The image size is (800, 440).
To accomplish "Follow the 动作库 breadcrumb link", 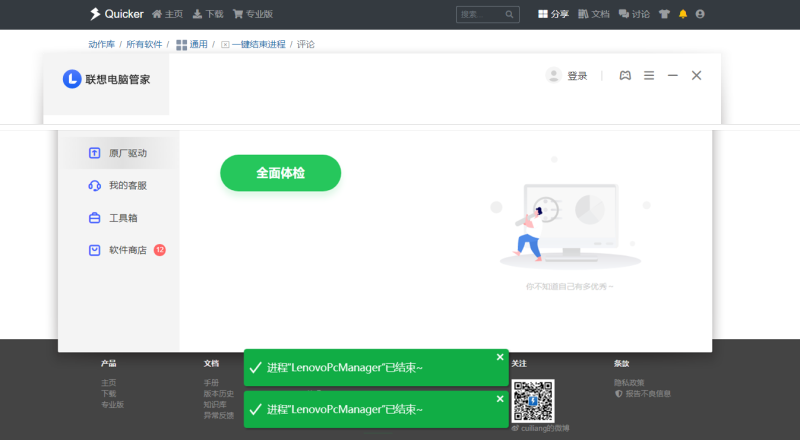I will tap(102, 44).
